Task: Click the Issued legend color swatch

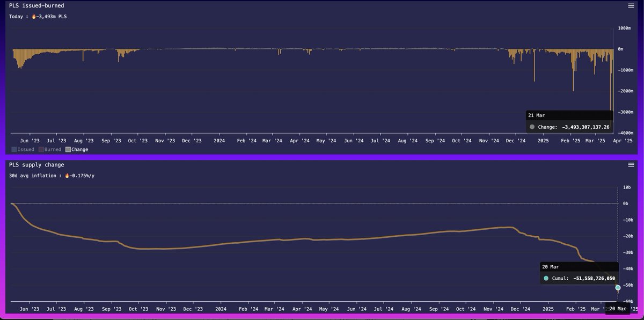Action: (13, 149)
